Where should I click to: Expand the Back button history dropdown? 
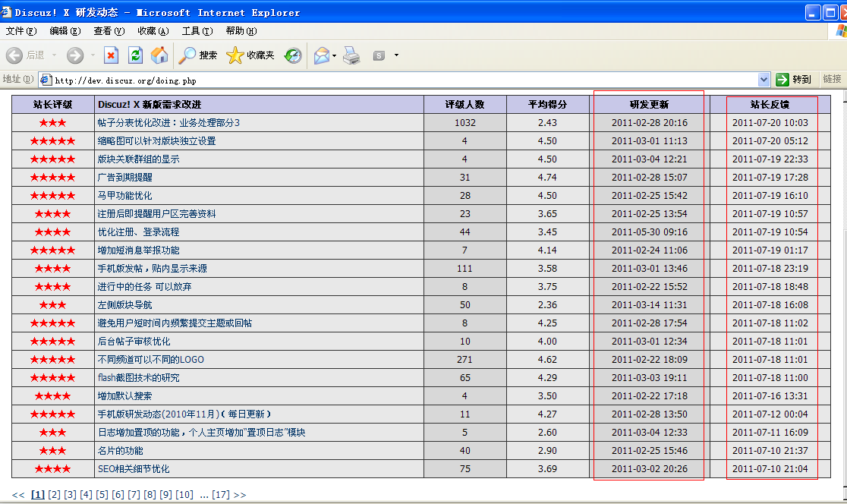point(54,55)
